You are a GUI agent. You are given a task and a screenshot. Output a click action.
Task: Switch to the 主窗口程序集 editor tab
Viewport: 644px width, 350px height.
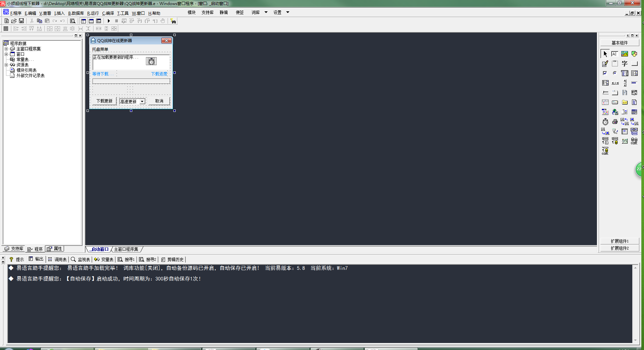coord(126,249)
